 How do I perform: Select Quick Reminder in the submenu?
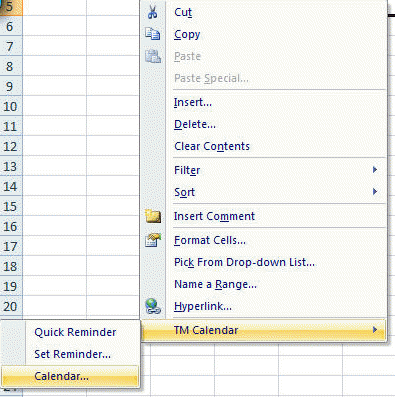(75, 332)
